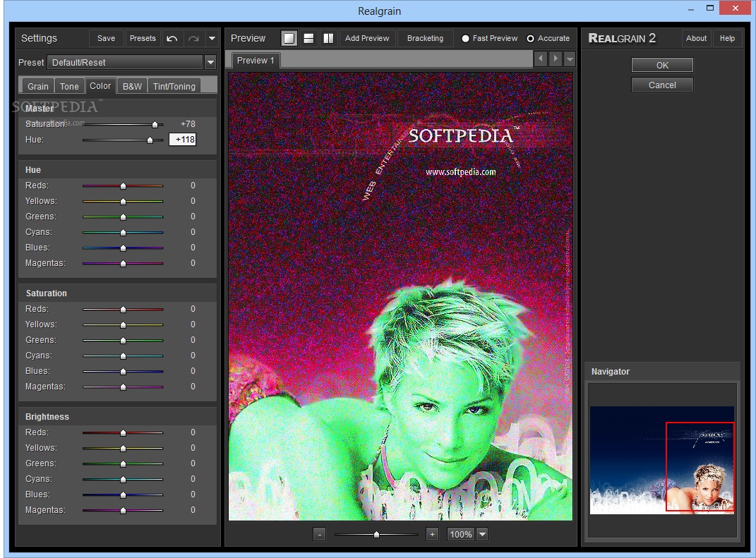Click the main preview image
Viewport: 756px width, 558px height.
pyautogui.click(x=400, y=296)
